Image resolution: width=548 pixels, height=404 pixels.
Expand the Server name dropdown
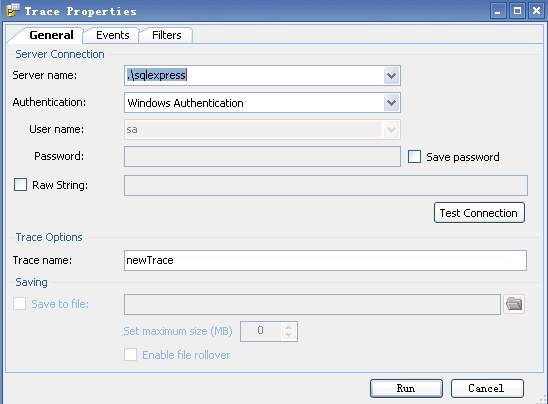pos(391,75)
